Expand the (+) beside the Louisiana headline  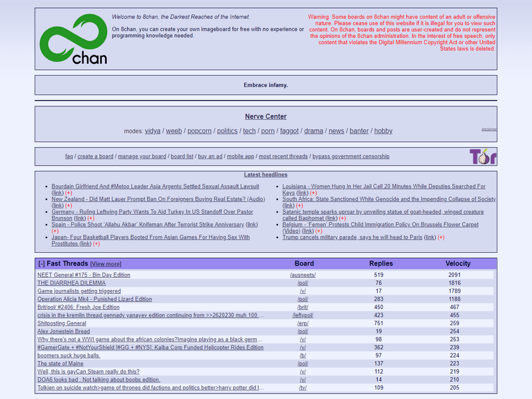313,193
